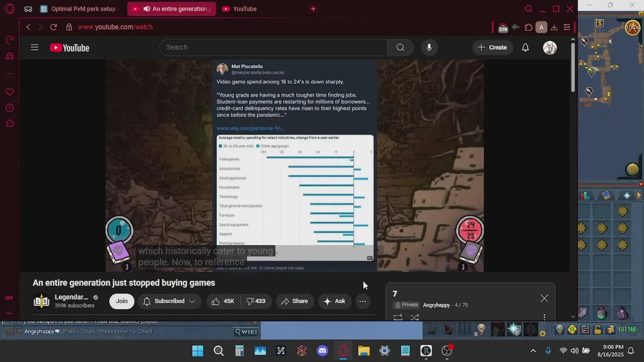Open the sidebar heart bookmarks icon
The width and height of the screenshot is (644, 362).
(x=10, y=92)
